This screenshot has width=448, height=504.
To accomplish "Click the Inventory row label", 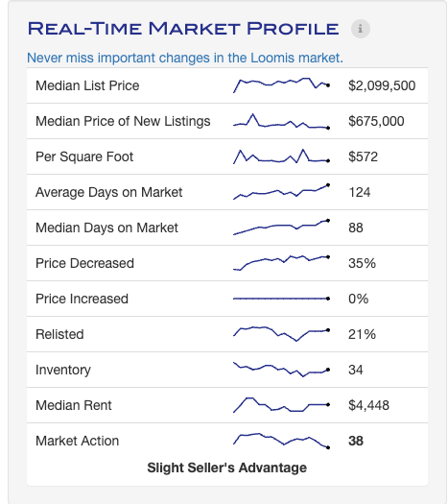I will pos(63,370).
